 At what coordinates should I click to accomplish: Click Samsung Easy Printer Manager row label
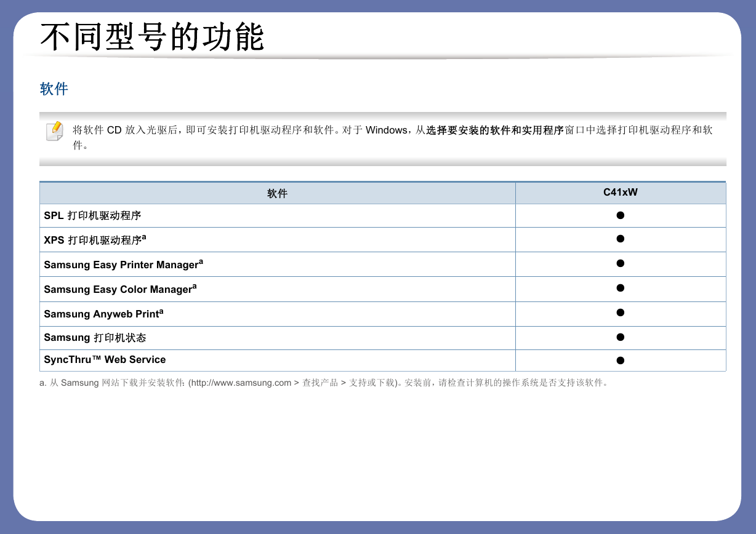click(x=123, y=265)
